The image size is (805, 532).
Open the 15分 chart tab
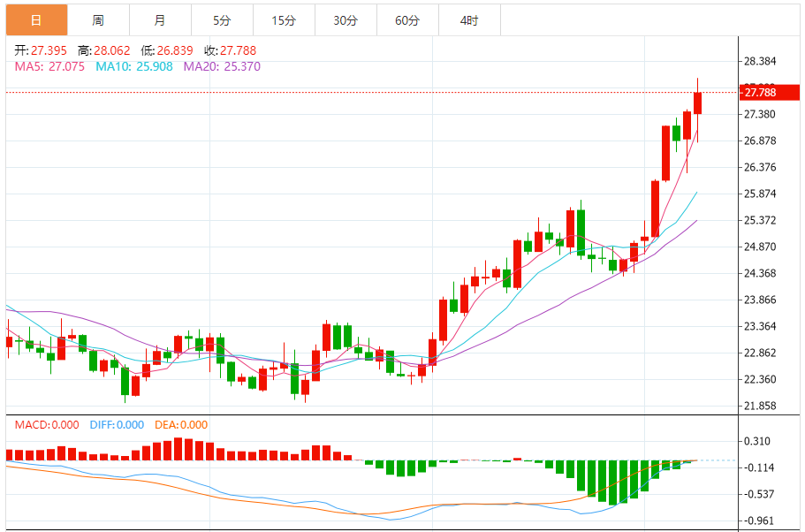(284, 20)
